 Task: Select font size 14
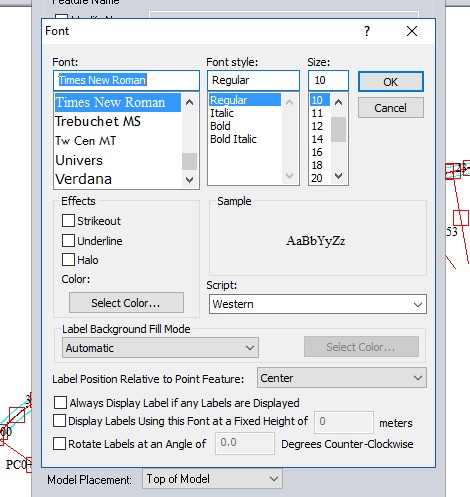coord(320,139)
